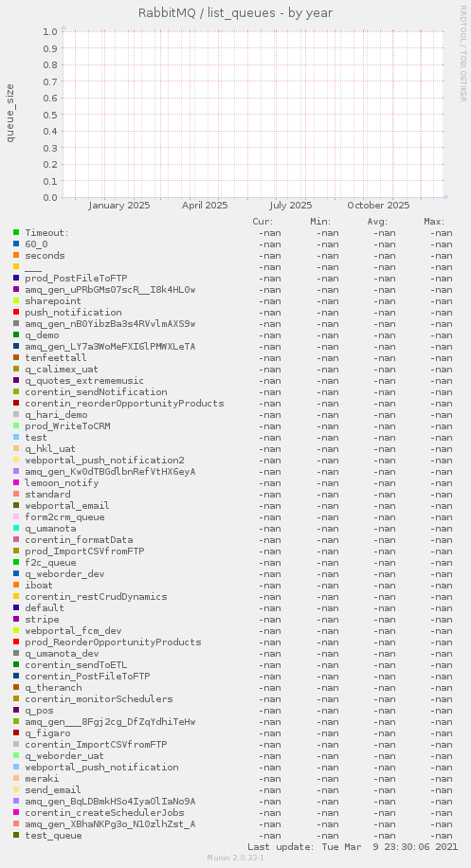Select amq_gen_uPRbGMs07scR__I8k4HL0w legend entry
The height and width of the screenshot is (868, 471).
pos(110,290)
